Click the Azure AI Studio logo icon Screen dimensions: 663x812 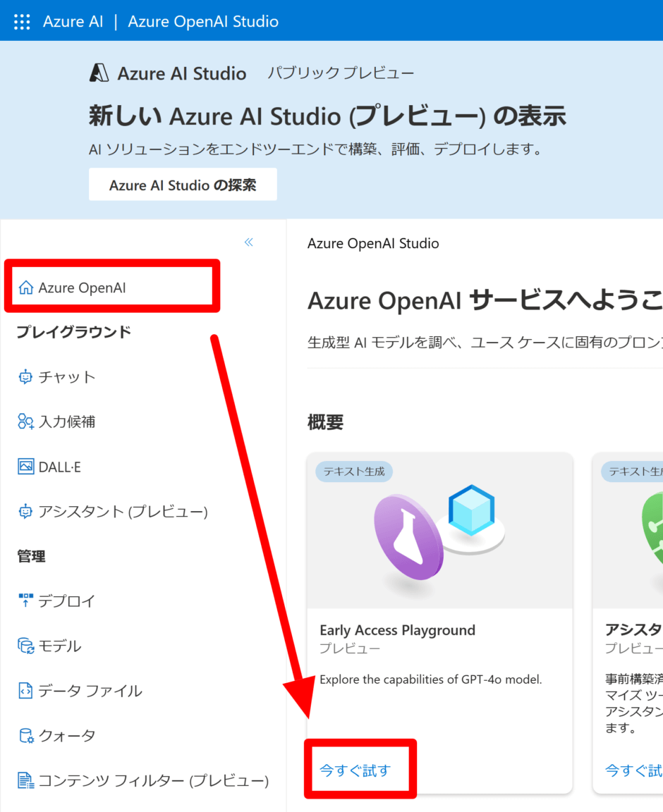tap(99, 73)
